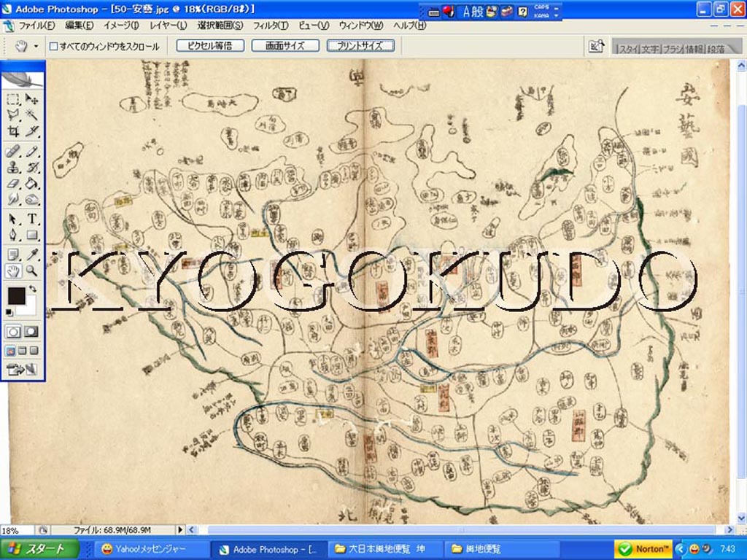The image size is (747, 560).
Task: Open the レイヤー(L) menu
Action: [169, 26]
